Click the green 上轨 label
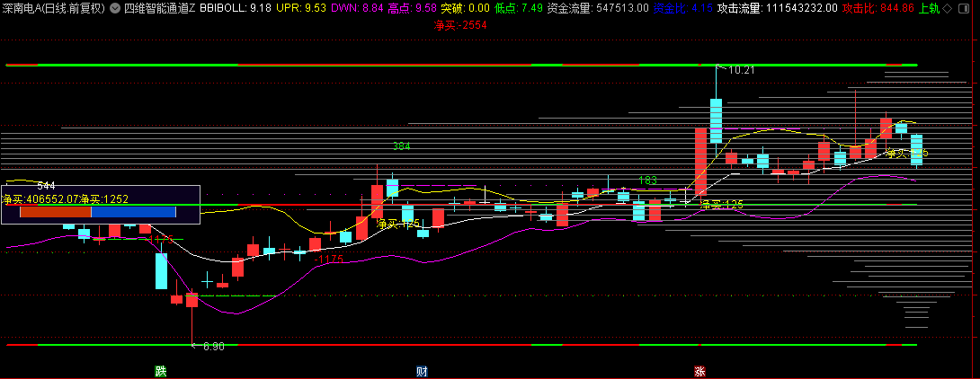The width and height of the screenshot is (980, 379). click(x=929, y=8)
